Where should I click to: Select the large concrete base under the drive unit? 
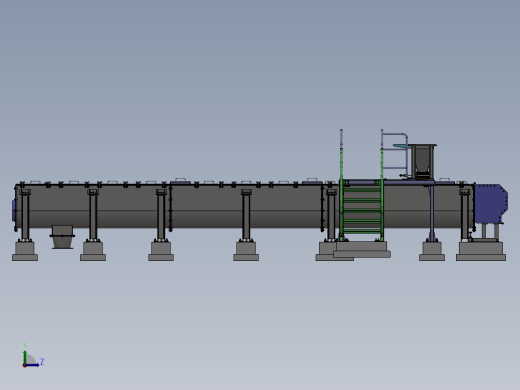481,251
